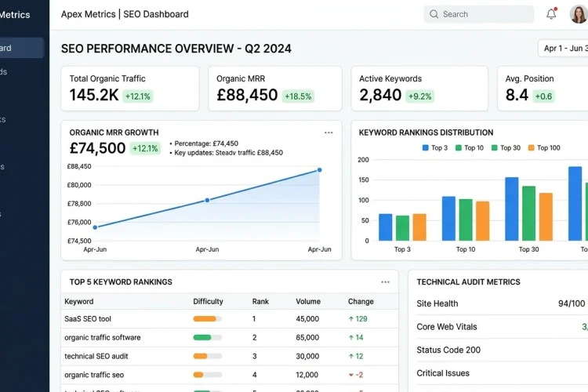Click the Apex Metrics SEO Dashboard title

click(125, 14)
